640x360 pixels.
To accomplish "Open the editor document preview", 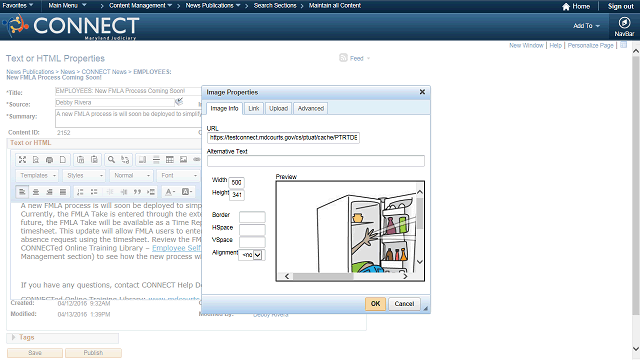I will tap(36, 160).
